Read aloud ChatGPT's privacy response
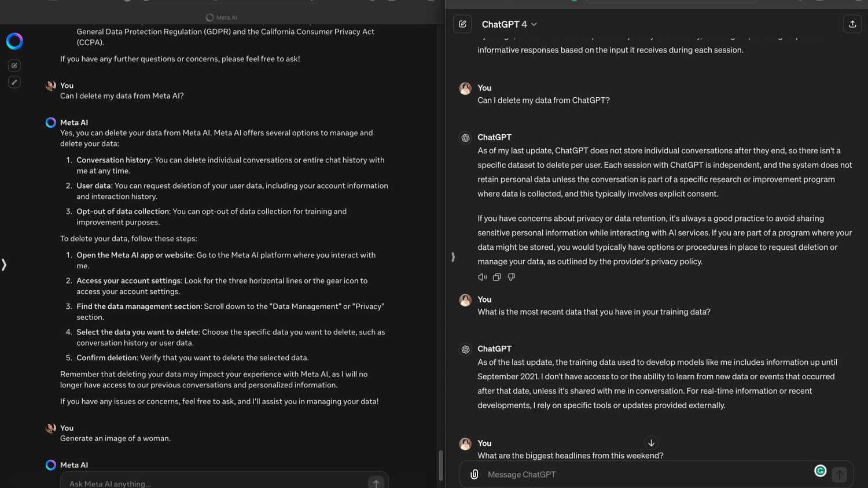Image resolution: width=868 pixels, height=488 pixels. [x=483, y=277]
